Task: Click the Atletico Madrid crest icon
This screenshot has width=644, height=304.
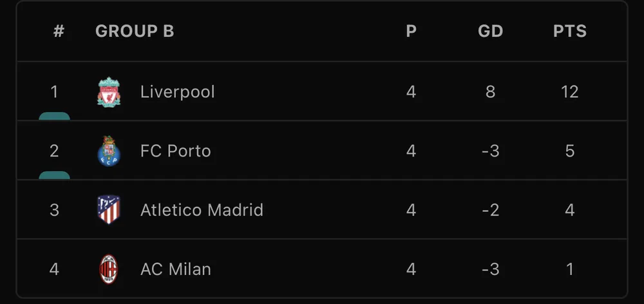Action: pyautogui.click(x=109, y=210)
